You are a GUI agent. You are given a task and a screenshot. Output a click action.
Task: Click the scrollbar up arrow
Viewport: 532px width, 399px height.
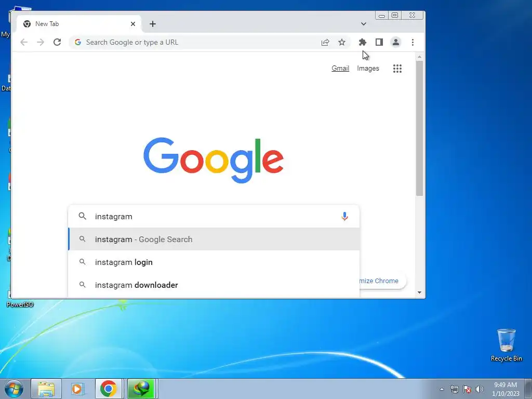pyautogui.click(x=419, y=57)
